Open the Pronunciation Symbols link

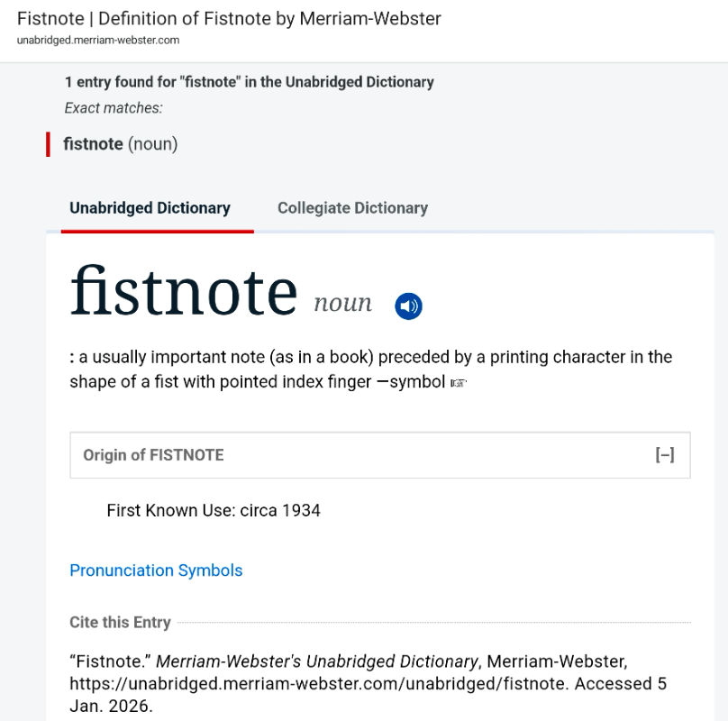click(156, 570)
